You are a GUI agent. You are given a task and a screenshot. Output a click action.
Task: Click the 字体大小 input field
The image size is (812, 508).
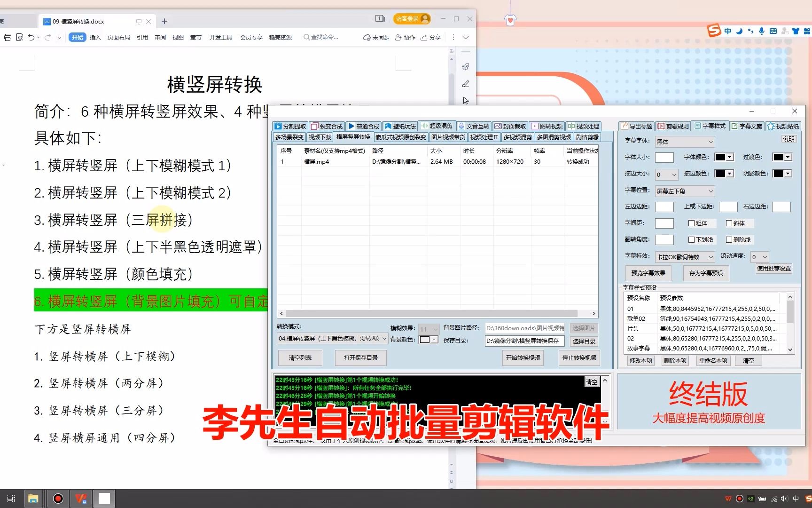click(664, 158)
